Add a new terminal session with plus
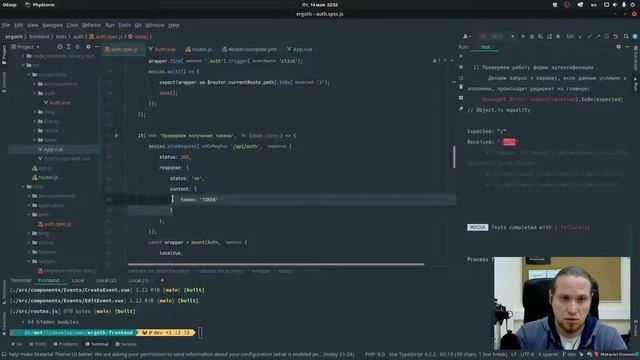640x360 pixels. [x=162, y=280]
